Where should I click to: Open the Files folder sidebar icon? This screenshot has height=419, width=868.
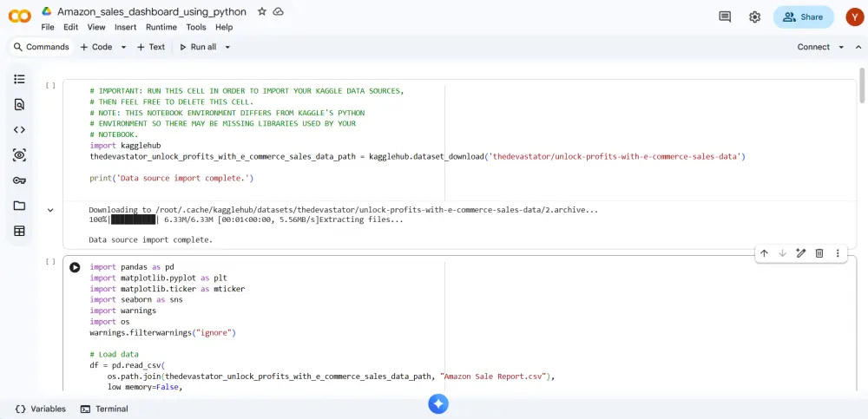[19, 206]
